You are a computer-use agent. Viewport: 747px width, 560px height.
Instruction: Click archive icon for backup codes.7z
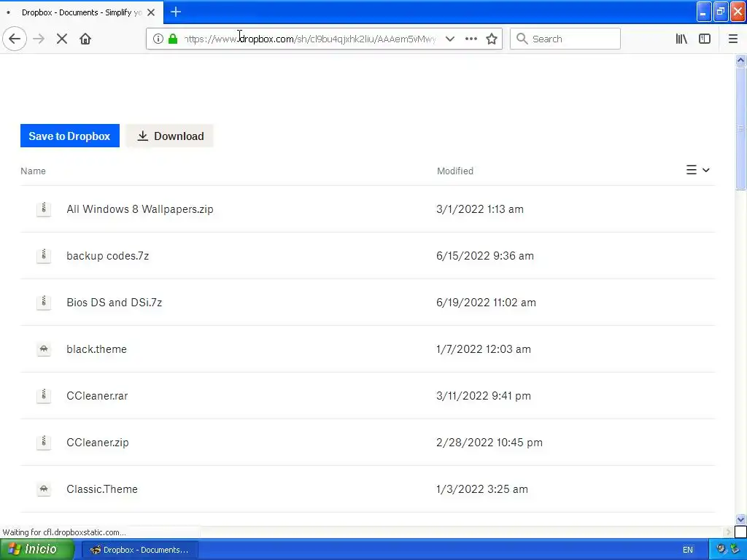[44, 256]
